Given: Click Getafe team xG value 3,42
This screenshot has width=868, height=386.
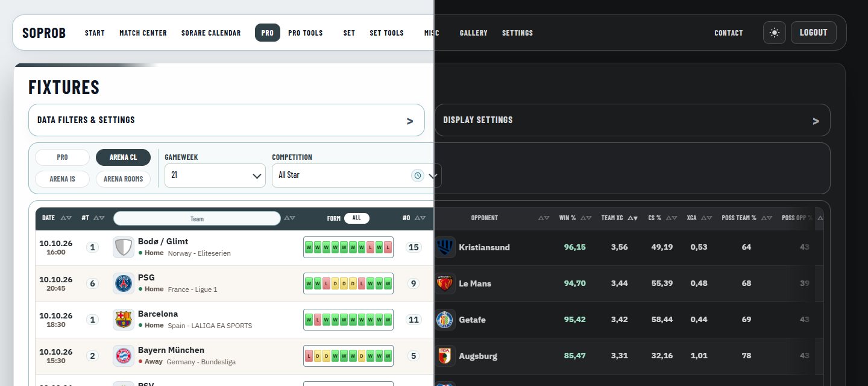Looking at the screenshot, I should [x=619, y=320].
